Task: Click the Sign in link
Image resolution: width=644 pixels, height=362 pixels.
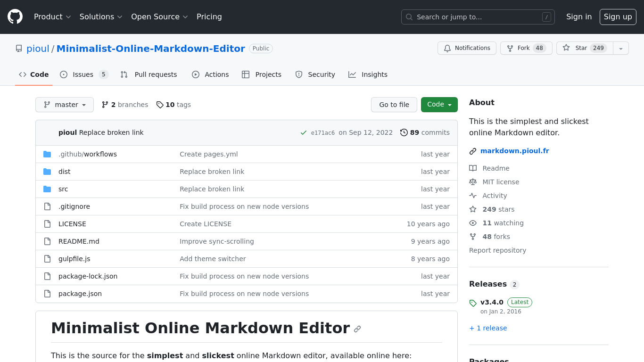Action: coord(579,17)
